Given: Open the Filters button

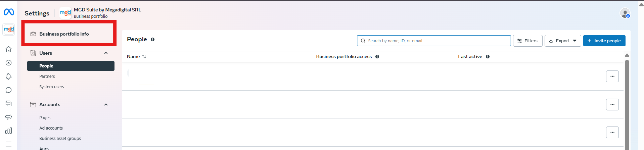Looking at the screenshot, I should [x=527, y=41].
